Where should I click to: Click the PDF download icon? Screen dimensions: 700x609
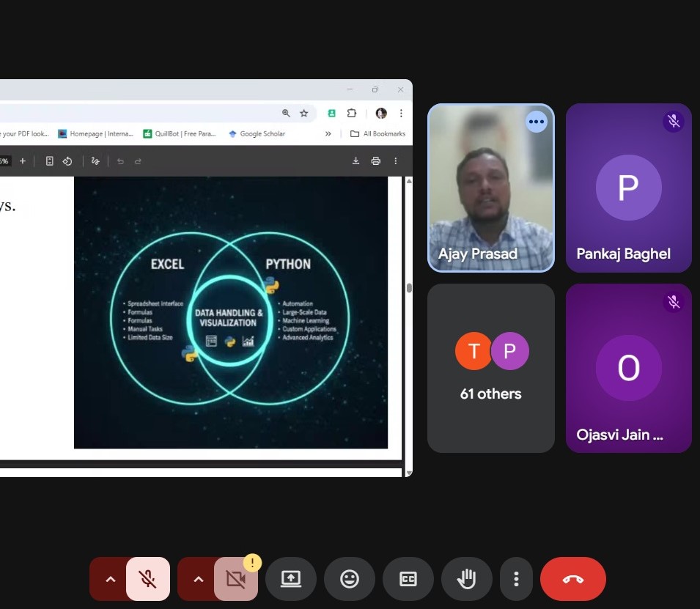[356, 161]
